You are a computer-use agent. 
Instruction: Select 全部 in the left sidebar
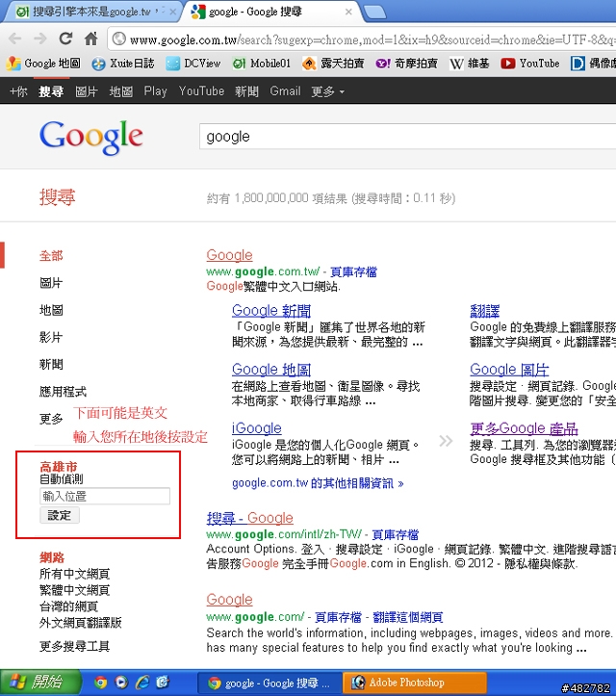[x=51, y=256]
